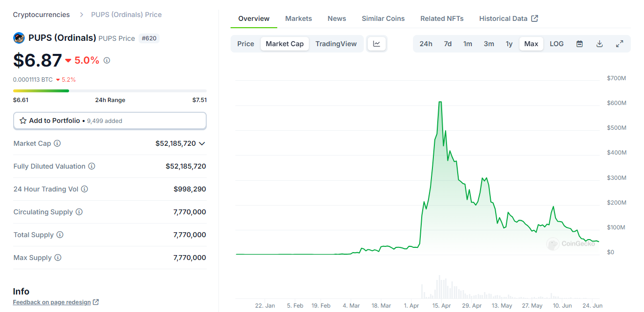644x312 pixels.
Task: Click the external icon next to feedback link
Action: [x=96, y=302]
